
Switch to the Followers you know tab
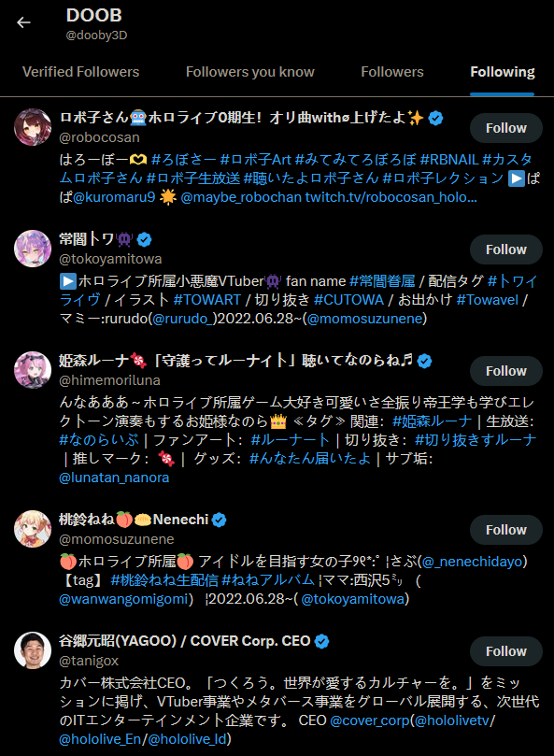tap(250, 72)
